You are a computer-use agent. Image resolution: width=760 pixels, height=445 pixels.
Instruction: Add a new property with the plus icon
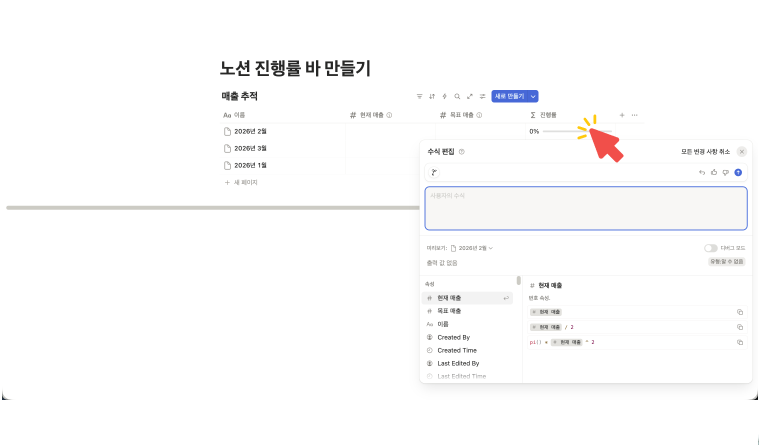622,115
